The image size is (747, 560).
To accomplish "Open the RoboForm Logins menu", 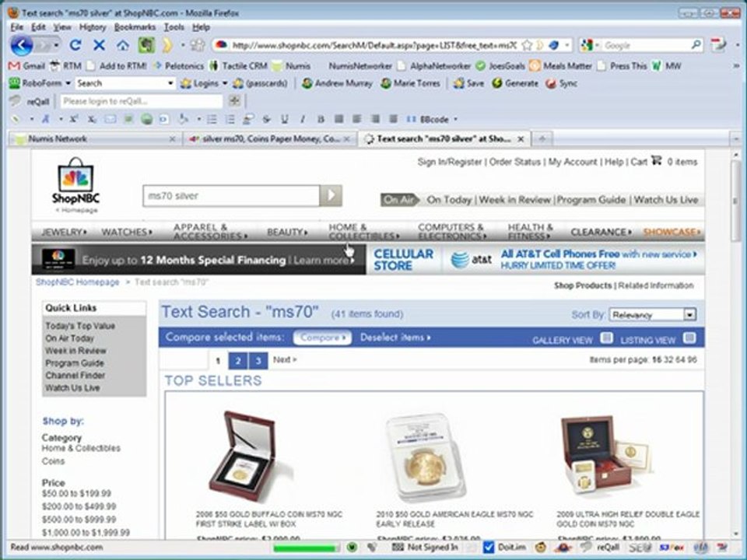I will point(205,83).
